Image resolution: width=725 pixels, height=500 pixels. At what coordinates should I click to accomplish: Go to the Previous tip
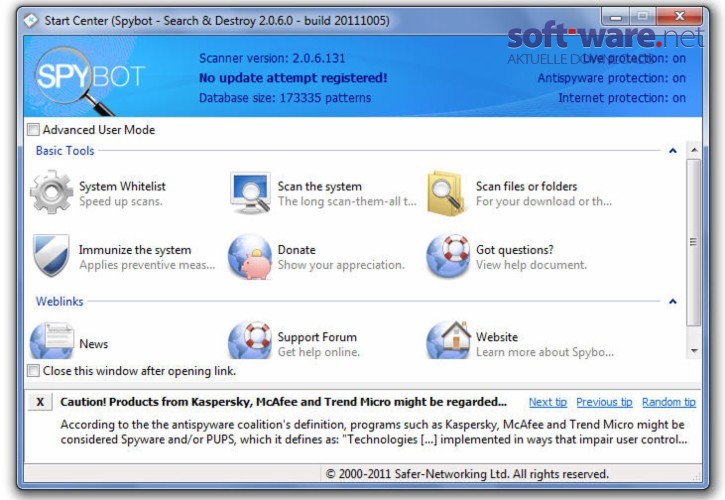(x=604, y=402)
